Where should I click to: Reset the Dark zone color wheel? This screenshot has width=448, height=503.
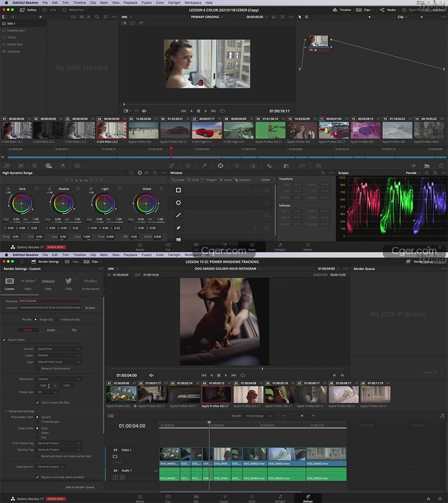pos(36,189)
